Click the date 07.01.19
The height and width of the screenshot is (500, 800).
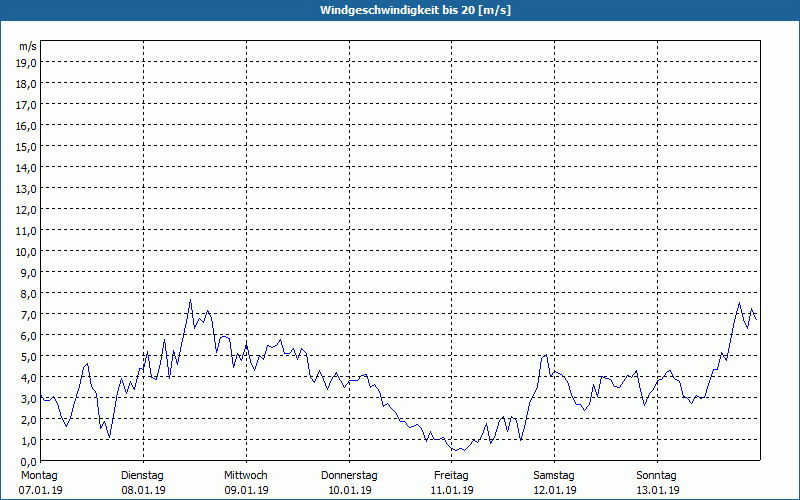pyautogui.click(x=40, y=490)
